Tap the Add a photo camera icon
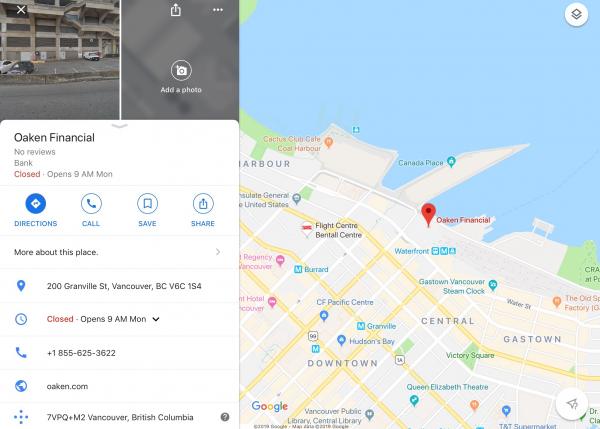 pyautogui.click(x=181, y=70)
